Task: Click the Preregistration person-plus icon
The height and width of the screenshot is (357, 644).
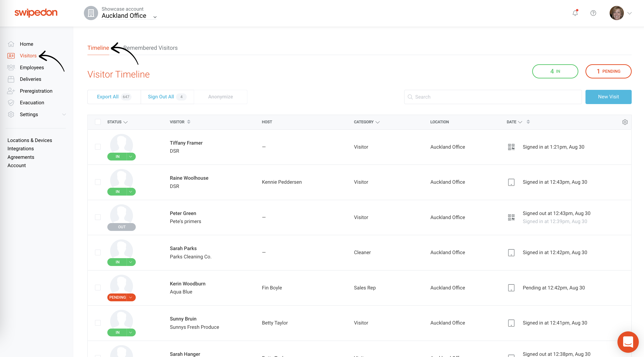Action: coord(11,91)
